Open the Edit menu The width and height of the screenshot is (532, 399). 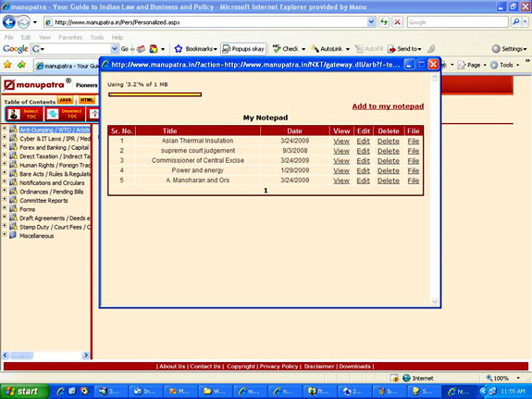(26, 37)
